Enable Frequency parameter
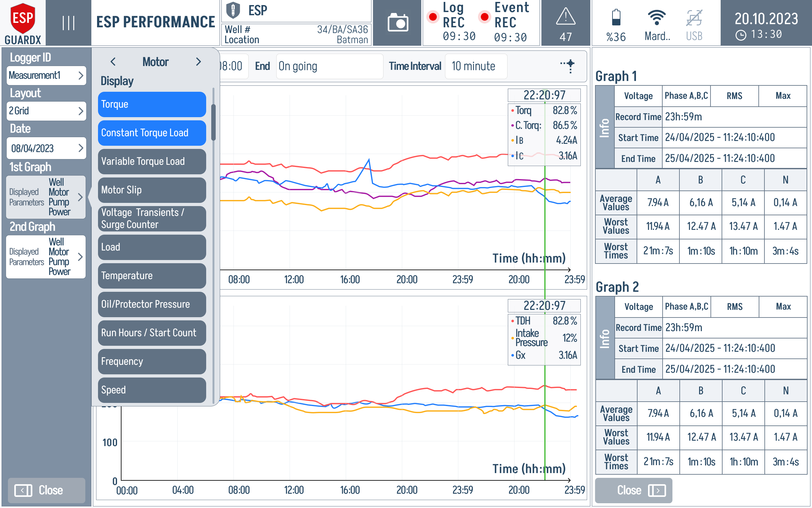The height and width of the screenshot is (508, 812). point(152,361)
